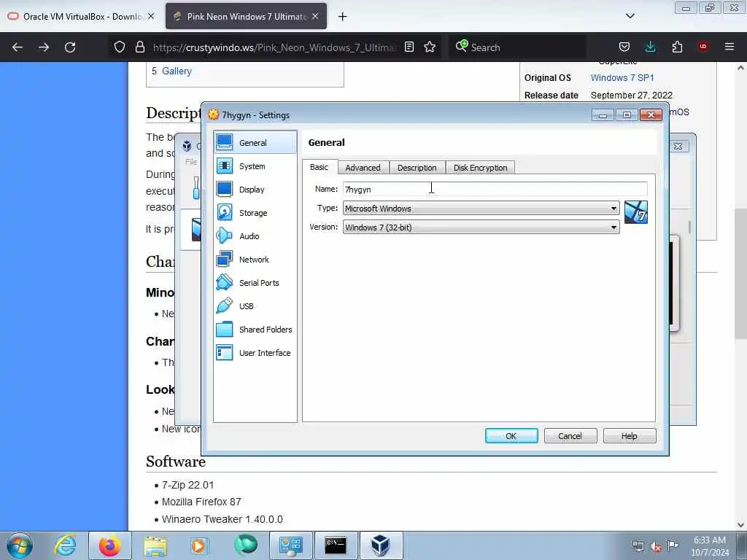Open Save to Pocket icon
The width and height of the screenshot is (747, 560).
pos(624,47)
